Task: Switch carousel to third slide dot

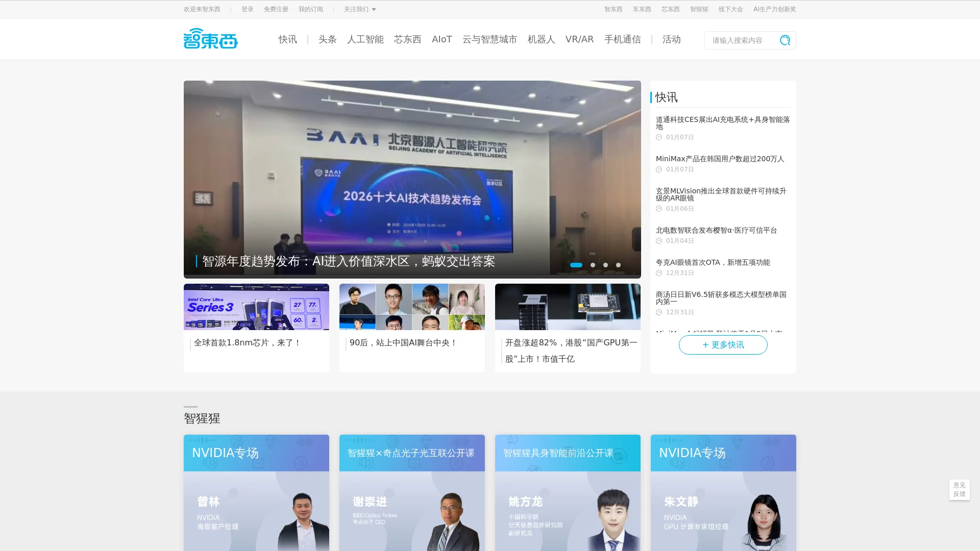Action: point(605,265)
